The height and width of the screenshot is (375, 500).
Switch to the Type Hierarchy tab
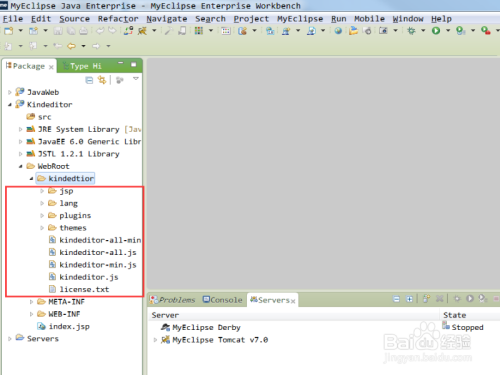82,66
